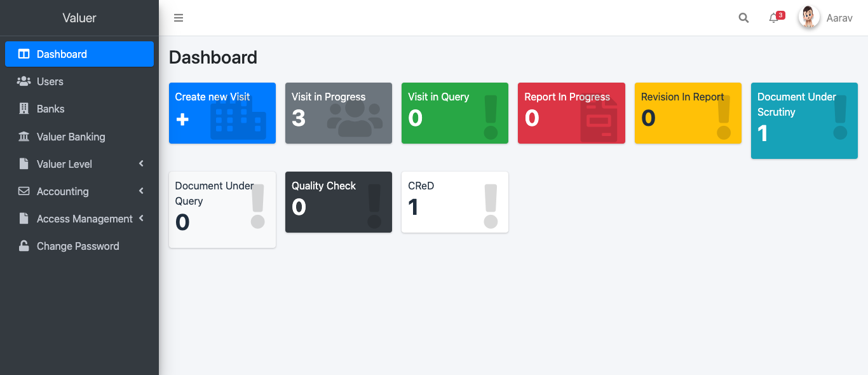Viewport: 868px width, 375px height.
Task: Expand the Access Management submenu chevron
Action: [141, 219]
